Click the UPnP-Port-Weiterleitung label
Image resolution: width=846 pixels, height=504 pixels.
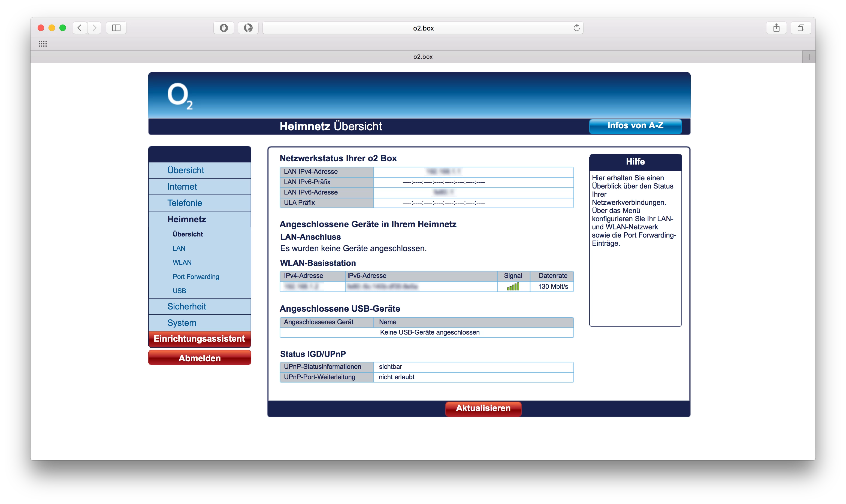tap(327, 377)
